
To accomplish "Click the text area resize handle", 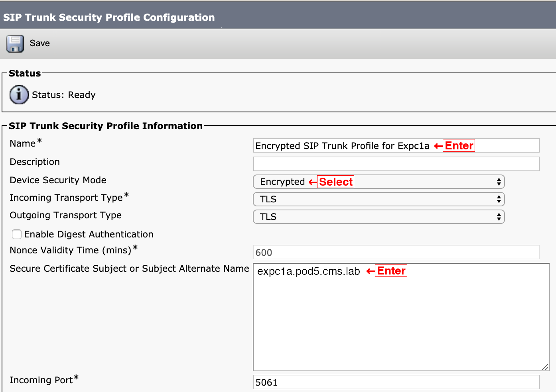I will point(545,367).
